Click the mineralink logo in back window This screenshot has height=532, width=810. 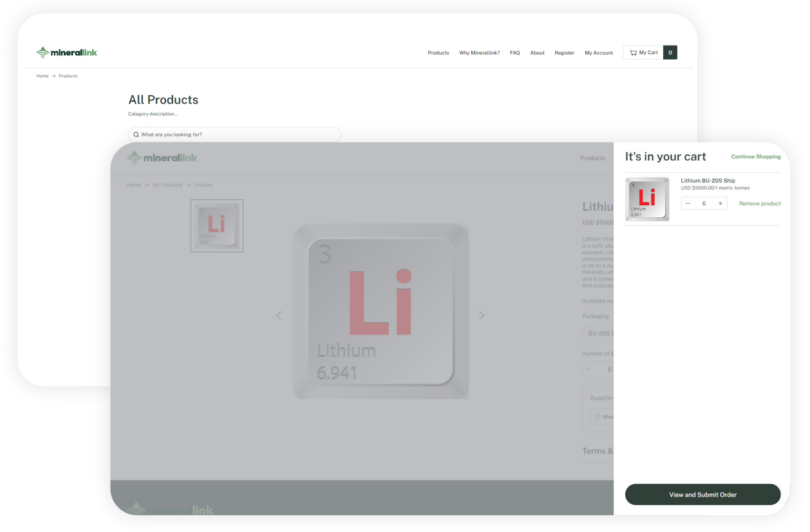(x=67, y=52)
